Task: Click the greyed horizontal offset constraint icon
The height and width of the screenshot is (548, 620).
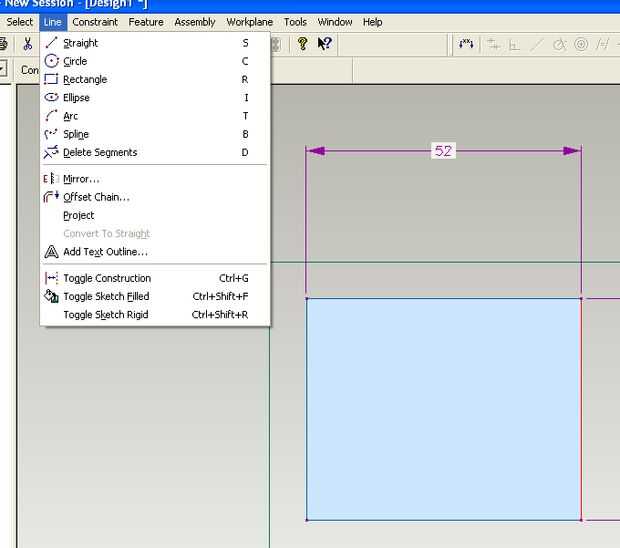Action: pyautogui.click(x=493, y=44)
